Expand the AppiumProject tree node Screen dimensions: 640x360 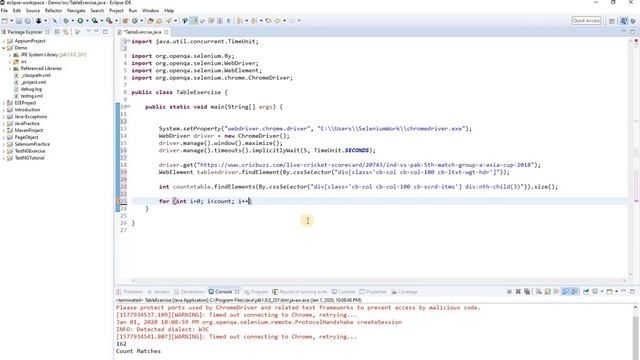click(4, 41)
